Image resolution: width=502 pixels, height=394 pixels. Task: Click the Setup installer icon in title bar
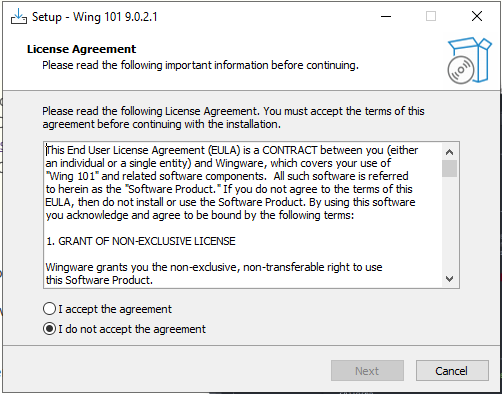19,16
